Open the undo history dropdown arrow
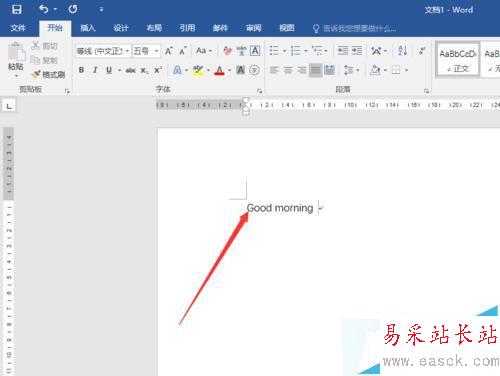This screenshot has width=500, height=376. (55, 9)
